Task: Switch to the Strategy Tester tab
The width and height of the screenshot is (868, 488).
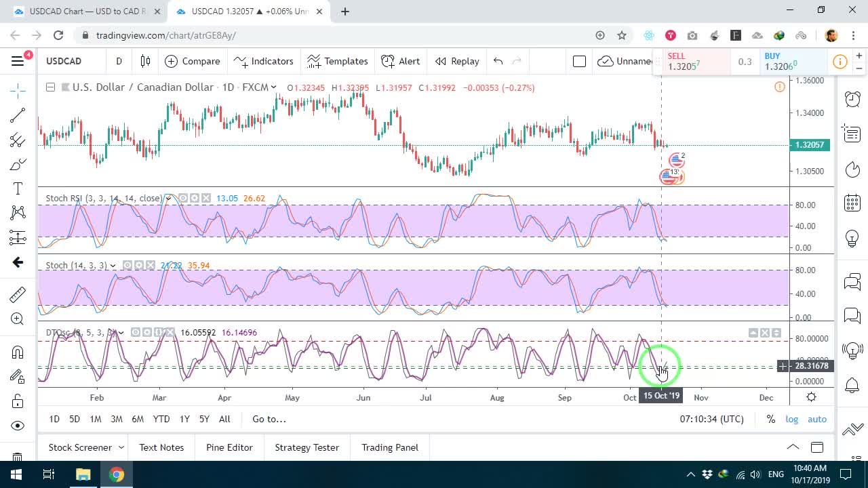Action: [307, 447]
